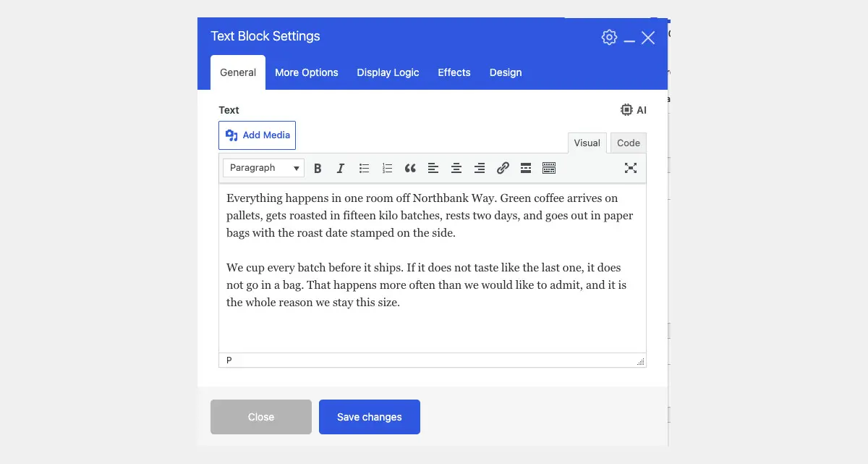Open the More Options tab

coord(307,72)
